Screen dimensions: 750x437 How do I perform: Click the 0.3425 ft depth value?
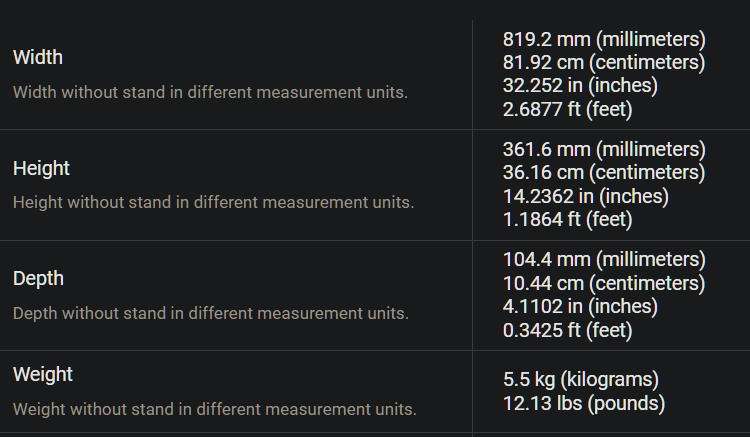coord(567,330)
